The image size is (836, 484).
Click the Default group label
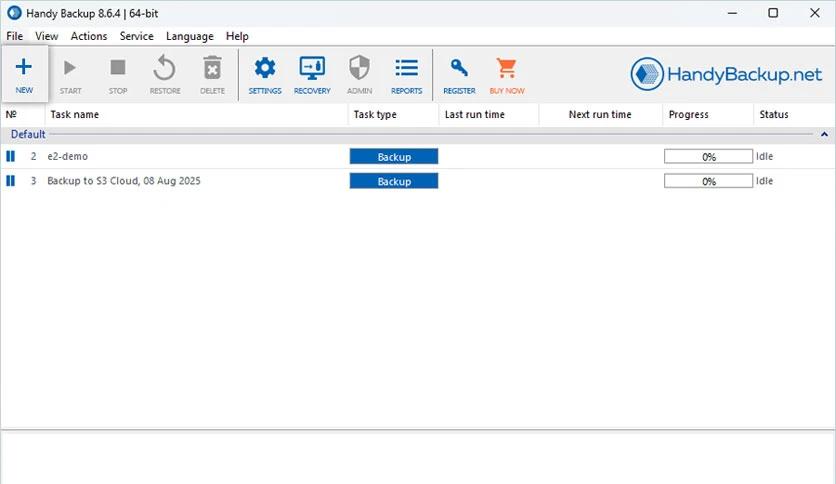(28, 134)
